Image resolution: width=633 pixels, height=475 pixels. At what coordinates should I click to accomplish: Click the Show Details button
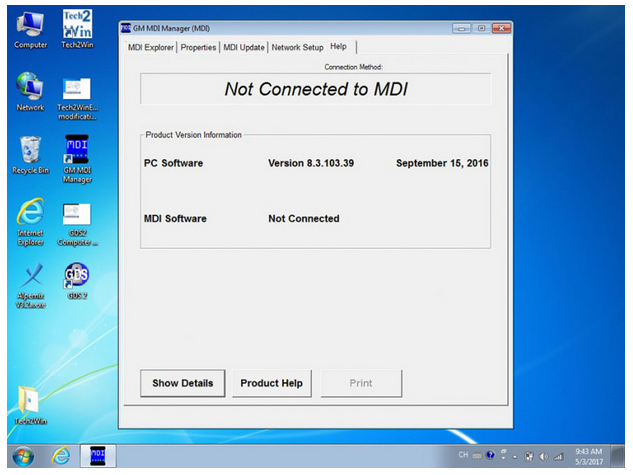click(182, 383)
